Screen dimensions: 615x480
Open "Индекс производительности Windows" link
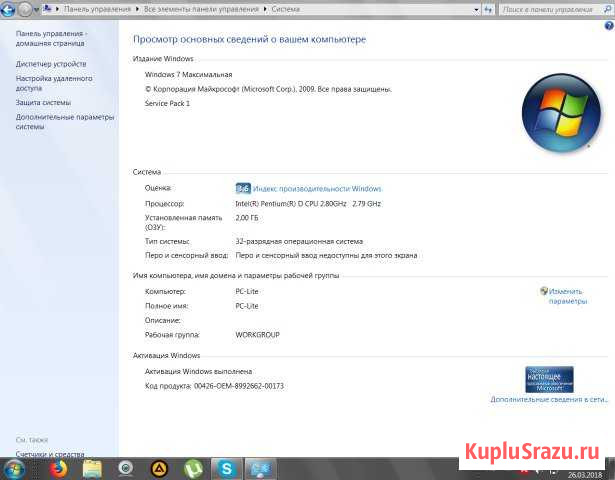click(x=317, y=189)
